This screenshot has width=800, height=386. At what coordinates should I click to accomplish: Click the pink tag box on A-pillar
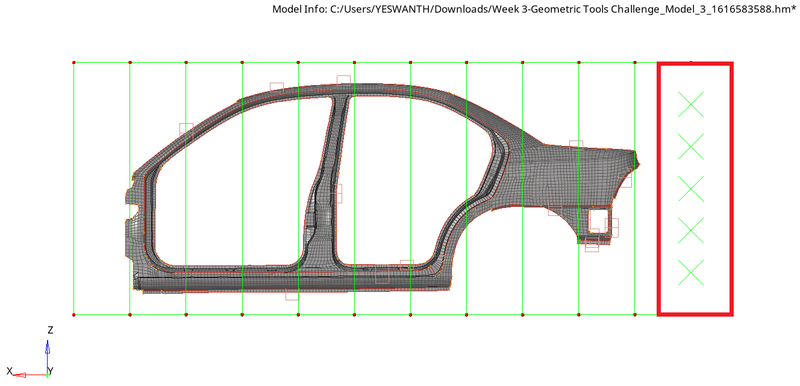(x=186, y=129)
